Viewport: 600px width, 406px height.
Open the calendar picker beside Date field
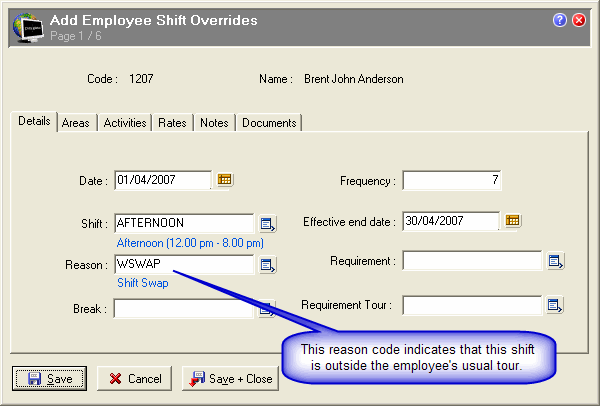[x=225, y=180]
